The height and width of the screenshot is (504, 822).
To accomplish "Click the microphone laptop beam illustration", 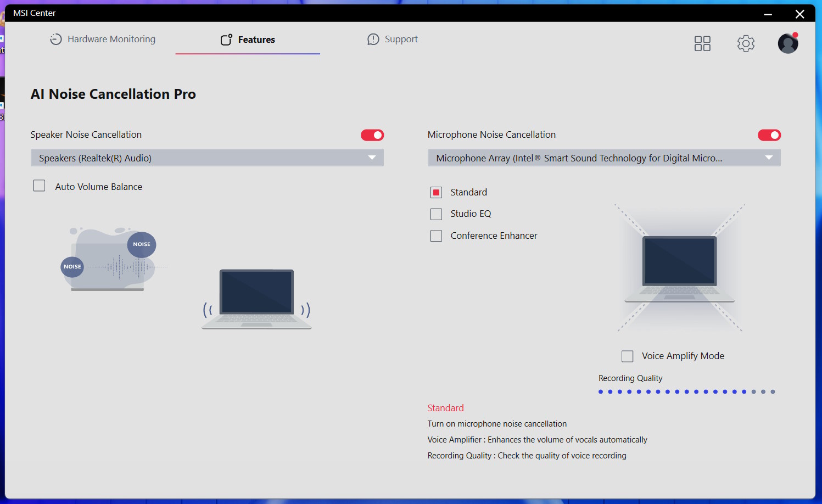I will [680, 268].
